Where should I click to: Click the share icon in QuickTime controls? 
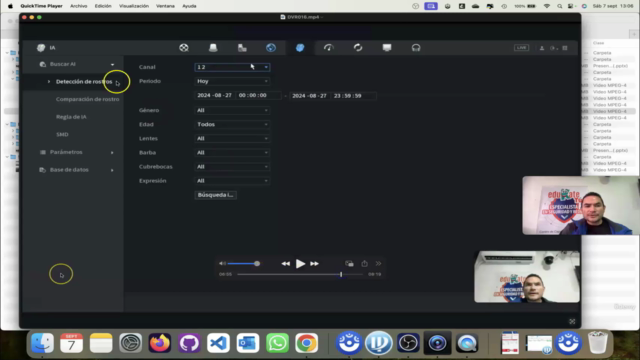click(x=364, y=264)
